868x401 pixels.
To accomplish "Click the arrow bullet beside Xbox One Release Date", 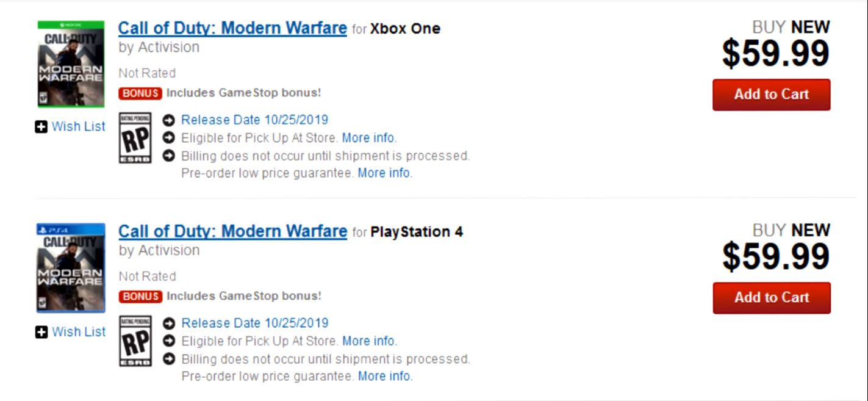I will pyautogui.click(x=170, y=120).
